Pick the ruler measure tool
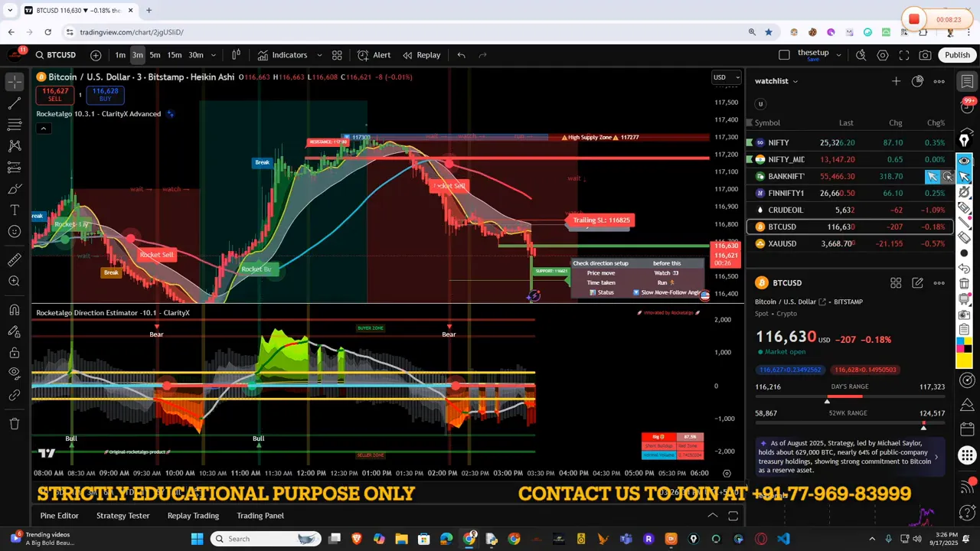 (15, 260)
